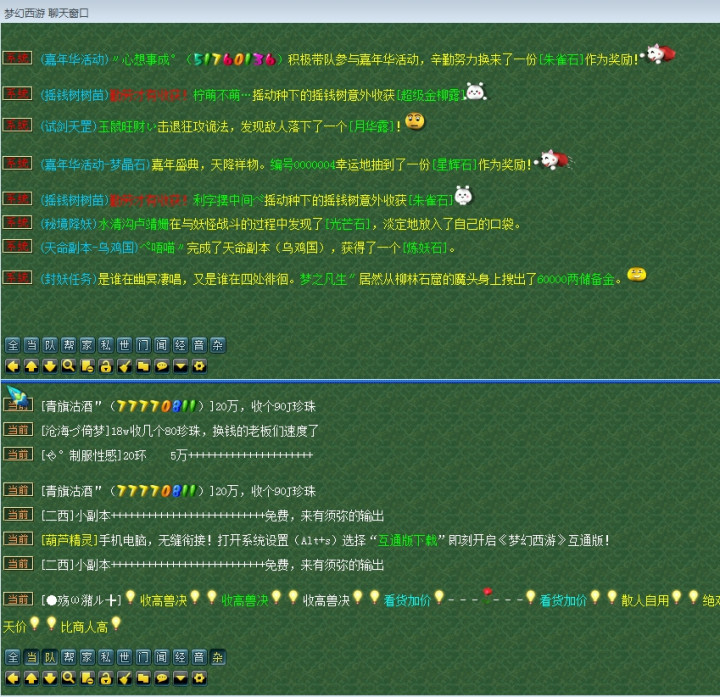Toggle the 帮 channel filter in upper pane

69,345
